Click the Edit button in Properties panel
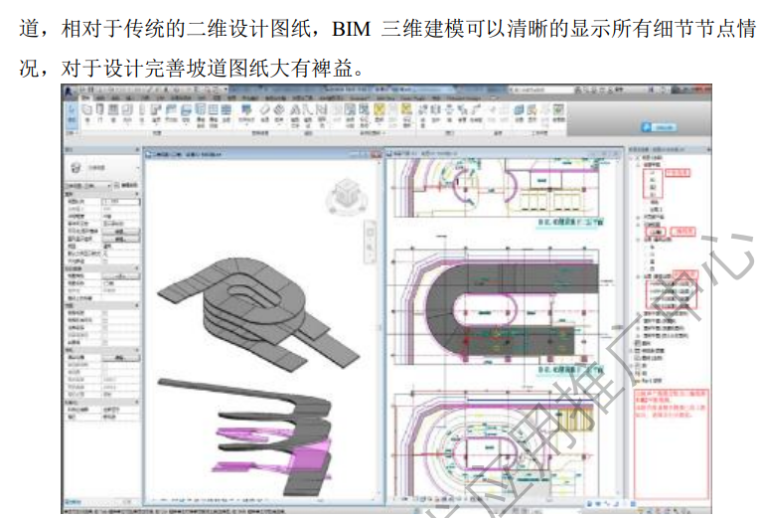This screenshot has width=760, height=518. point(118,231)
